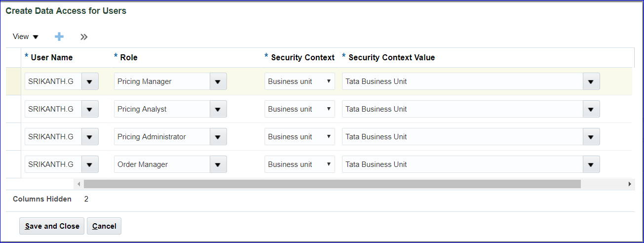Expand Role dropdown for Pricing Administrator
644x243 pixels.
click(x=218, y=137)
